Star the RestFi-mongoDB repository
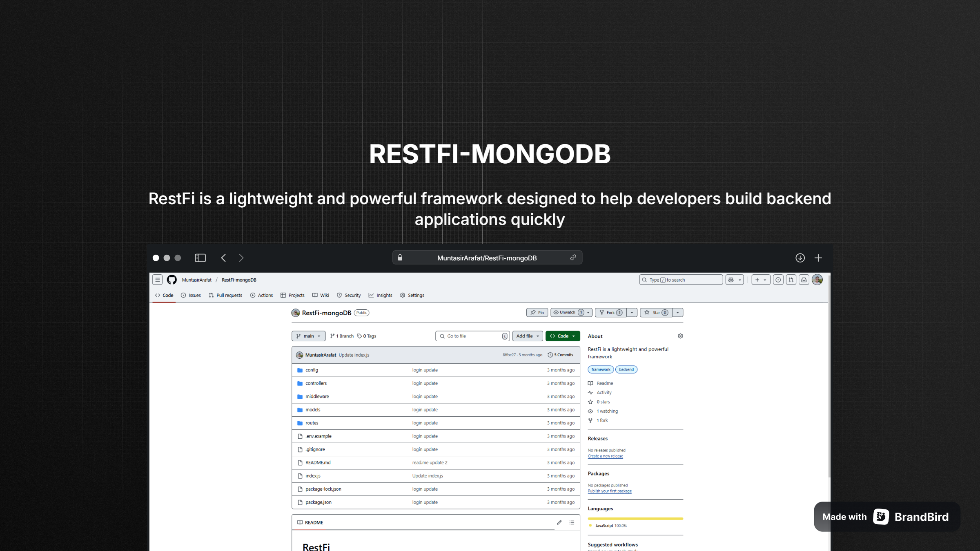Viewport: 980px width, 551px height. click(x=656, y=313)
